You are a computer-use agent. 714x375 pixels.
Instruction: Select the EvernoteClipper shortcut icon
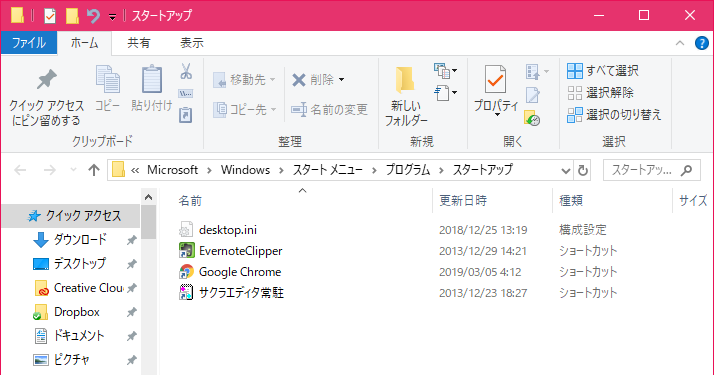tap(186, 251)
